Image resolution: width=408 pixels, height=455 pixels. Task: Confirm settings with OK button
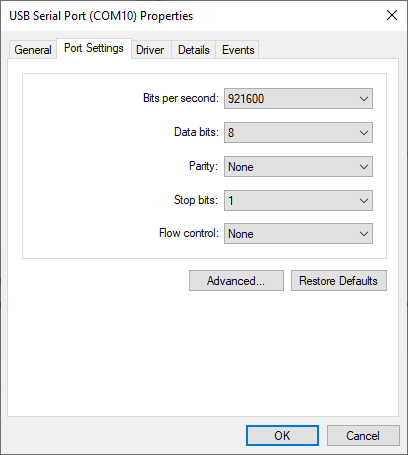click(x=282, y=435)
